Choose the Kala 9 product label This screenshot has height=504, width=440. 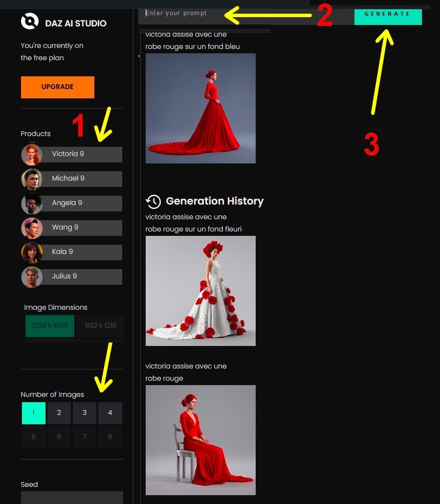(62, 252)
